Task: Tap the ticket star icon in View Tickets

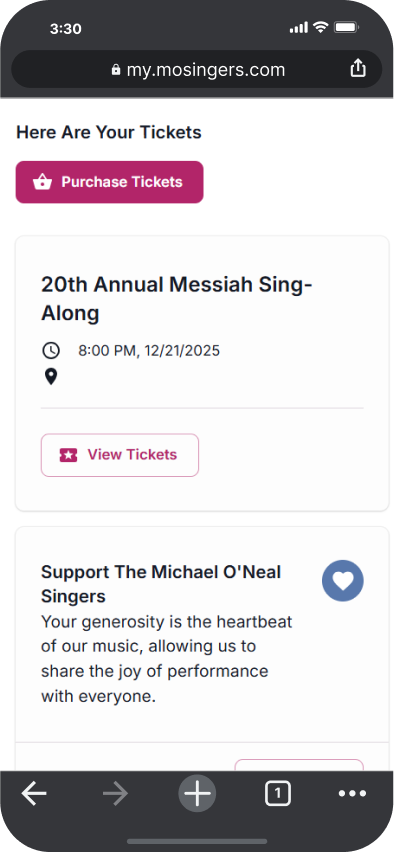Action: coord(69,455)
